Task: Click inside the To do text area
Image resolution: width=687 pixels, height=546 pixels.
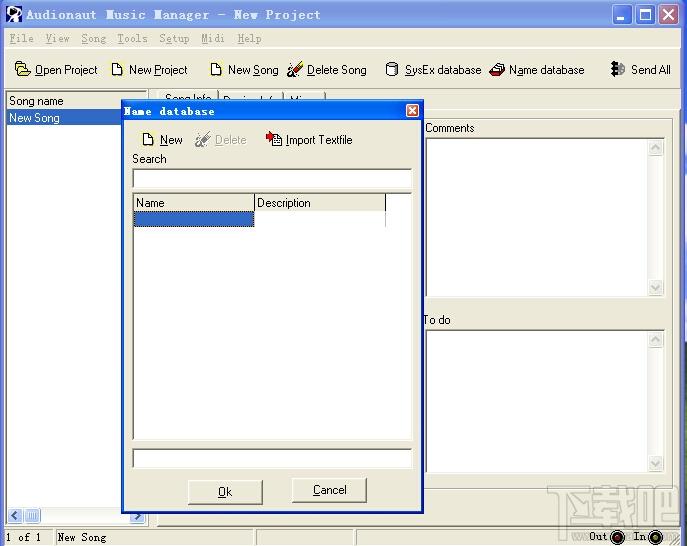Action: coord(536,402)
